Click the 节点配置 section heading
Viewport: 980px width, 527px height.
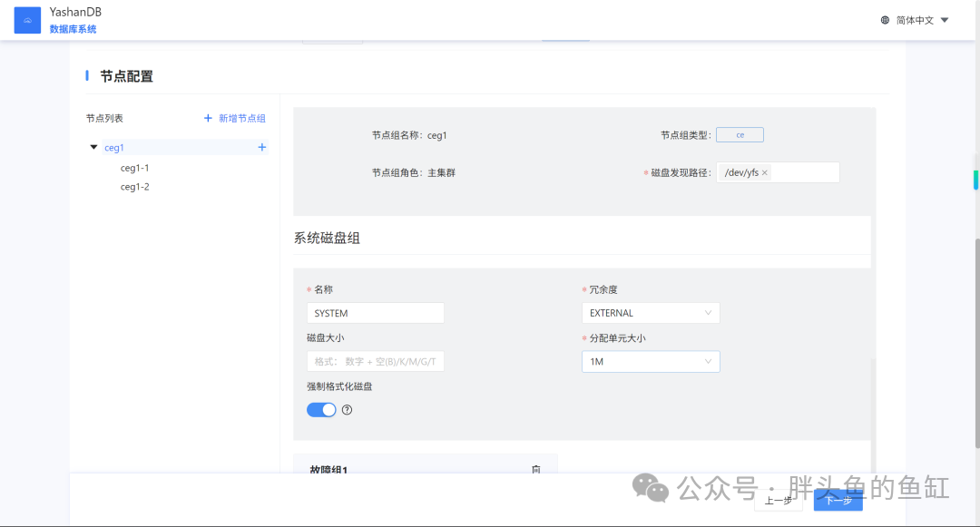(x=127, y=76)
